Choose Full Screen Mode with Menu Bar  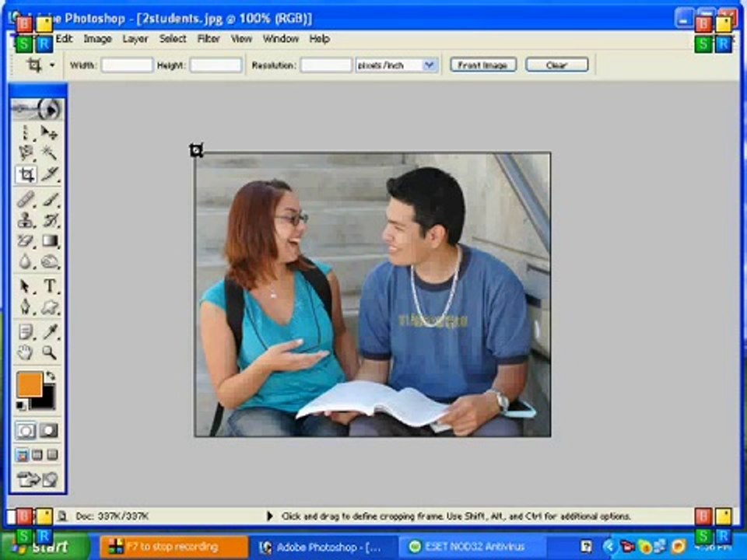click(x=37, y=455)
